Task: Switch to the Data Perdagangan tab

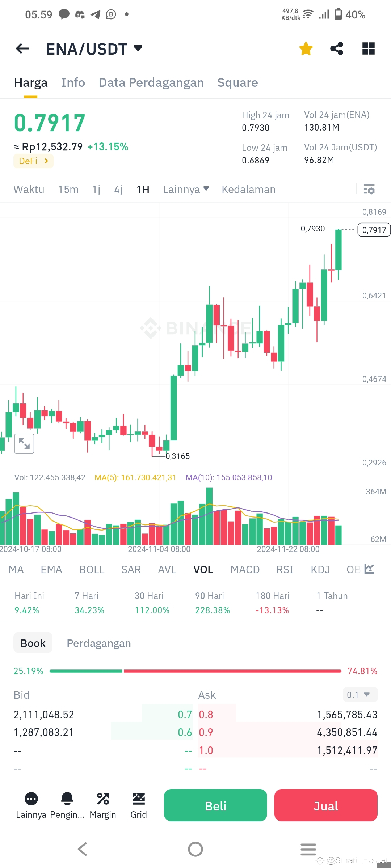Action: 151,82
